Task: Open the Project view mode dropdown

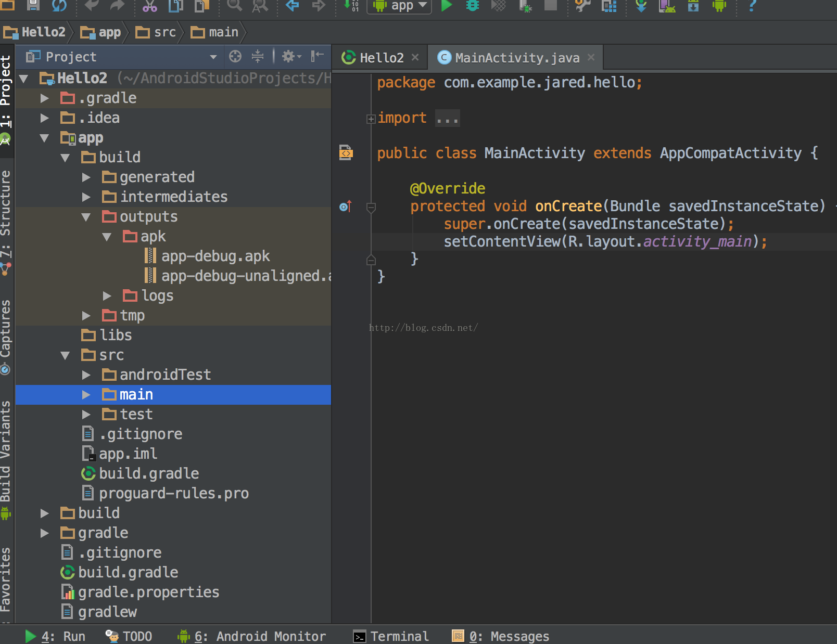Action: (213, 57)
